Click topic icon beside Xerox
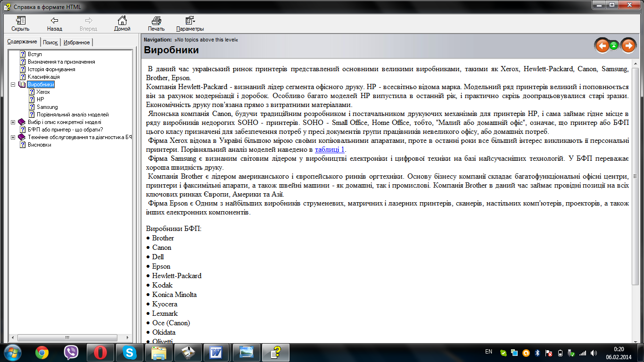 (x=31, y=92)
